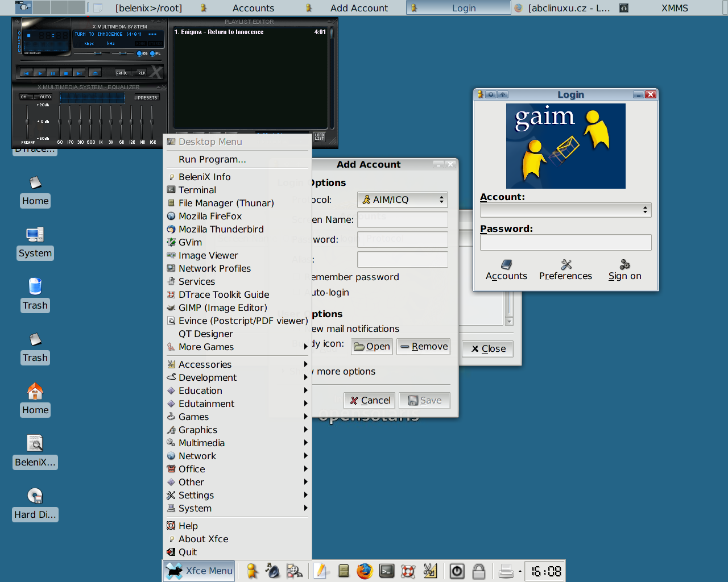This screenshot has height=582, width=728.
Task: Toggle the equalizer ON button
Action: point(24,97)
